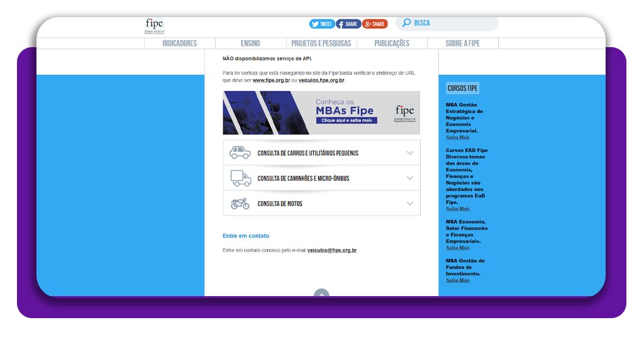Screen dimensions: 644x337
Task: Click Saiba Mais under MBA Gestão Estratégica
Action: 458,137
